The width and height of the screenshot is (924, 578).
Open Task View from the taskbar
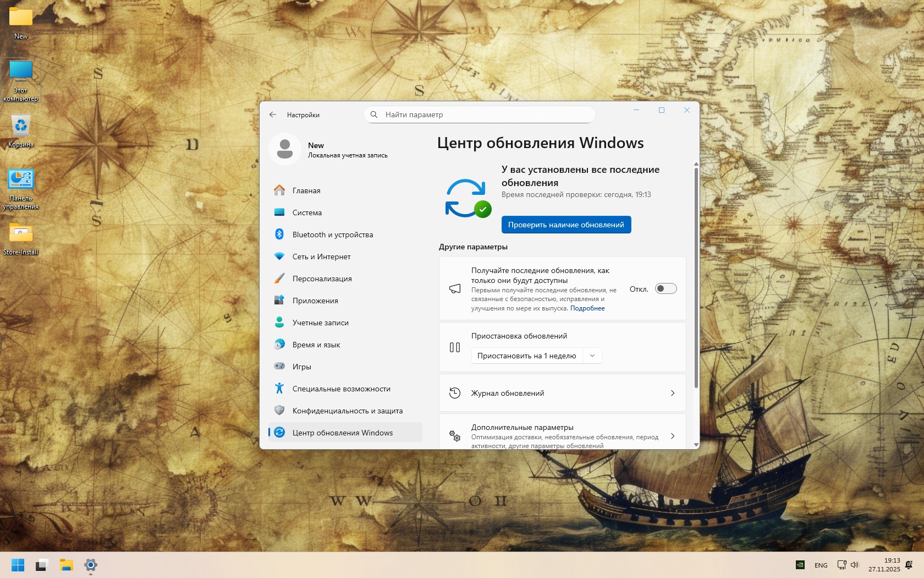pyautogui.click(x=42, y=565)
